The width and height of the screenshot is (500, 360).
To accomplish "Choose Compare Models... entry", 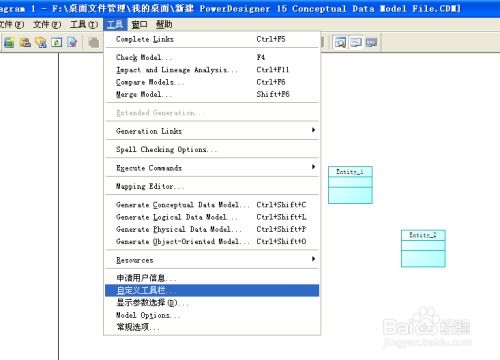I will coord(212,82).
